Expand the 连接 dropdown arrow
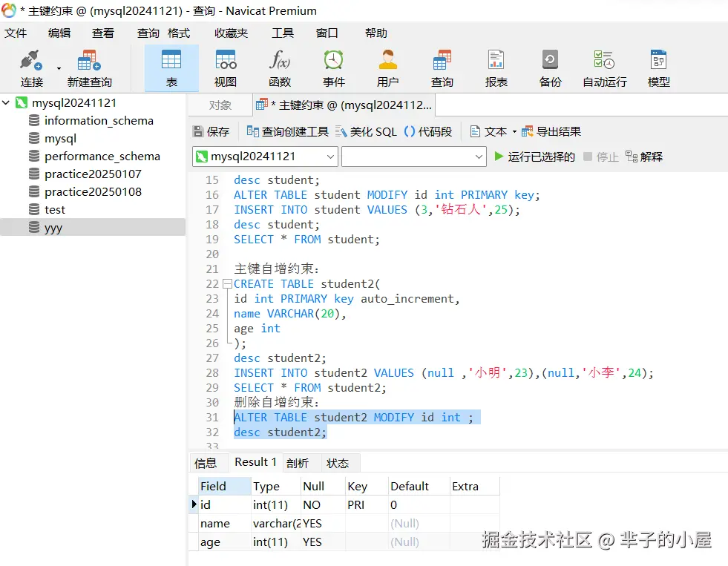The image size is (728, 566). [59, 69]
